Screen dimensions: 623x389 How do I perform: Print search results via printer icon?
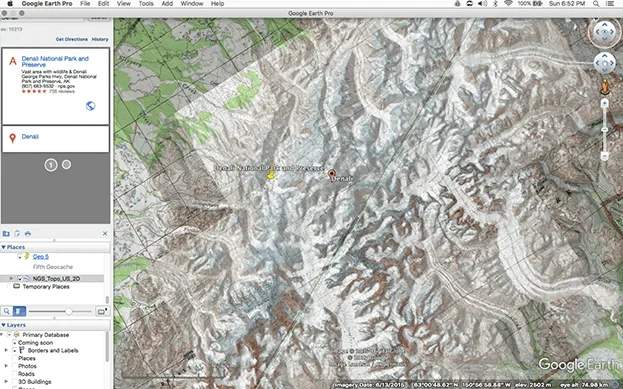coord(28,234)
